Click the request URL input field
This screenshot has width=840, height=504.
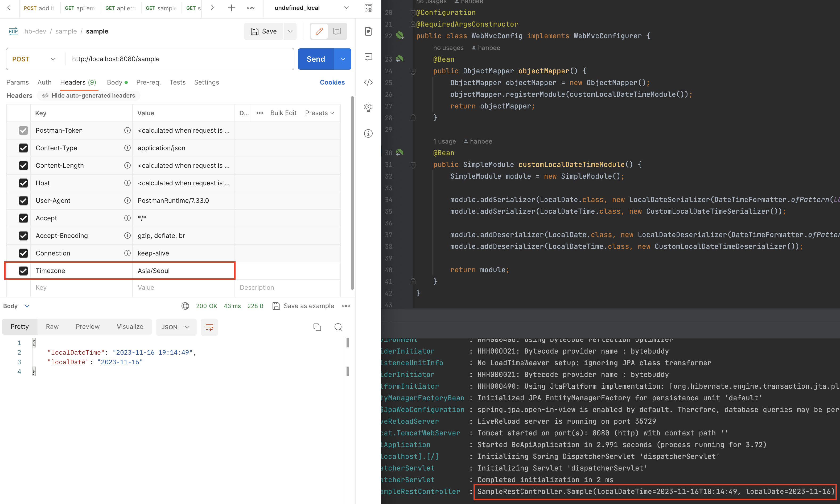179,59
